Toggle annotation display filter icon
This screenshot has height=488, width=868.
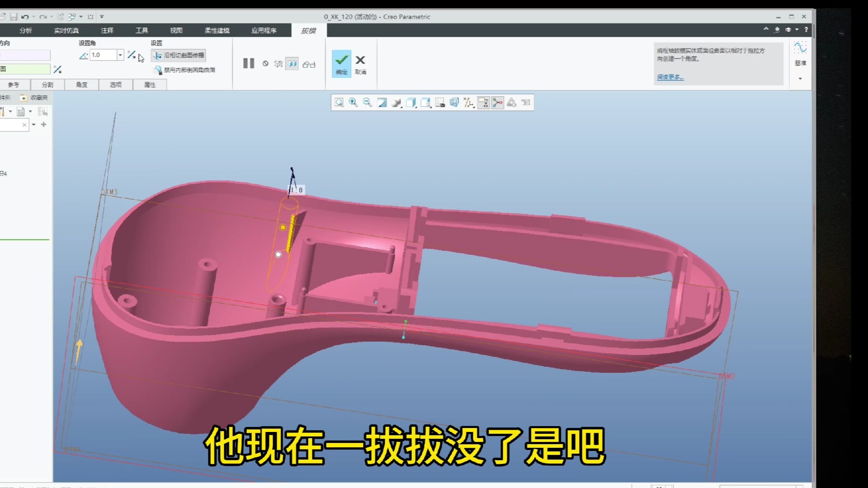click(483, 103)
